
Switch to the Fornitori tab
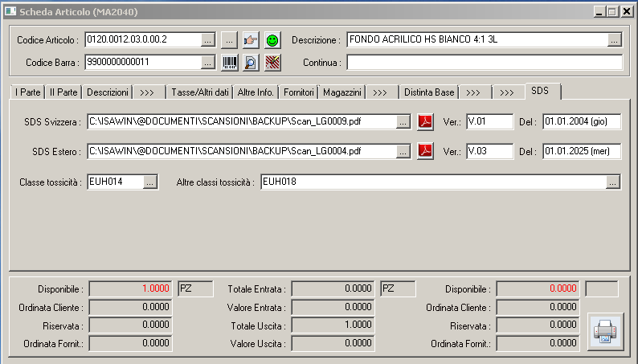(299, 92)
